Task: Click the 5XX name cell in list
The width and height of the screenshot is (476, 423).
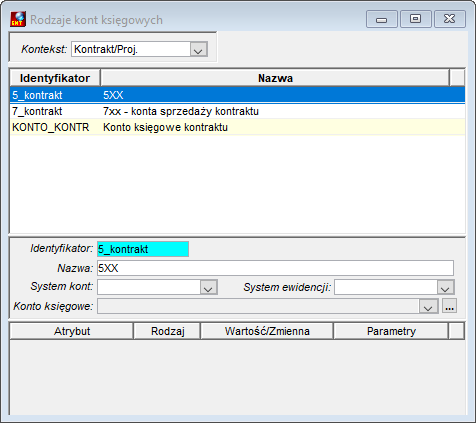Action: click(x=113, y=95)
